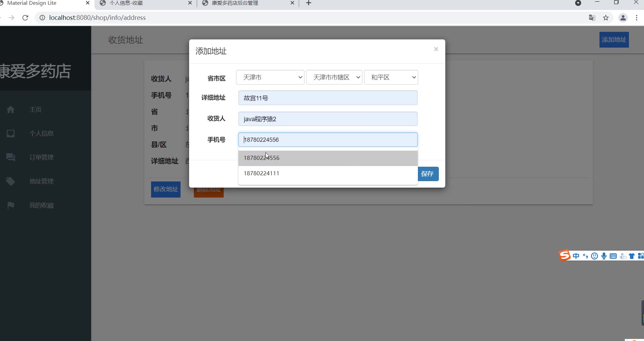The width and height of the screenshot is (644, 341).
Task: Click the 添加地址 button at top right
Action: tap(614, 40)
